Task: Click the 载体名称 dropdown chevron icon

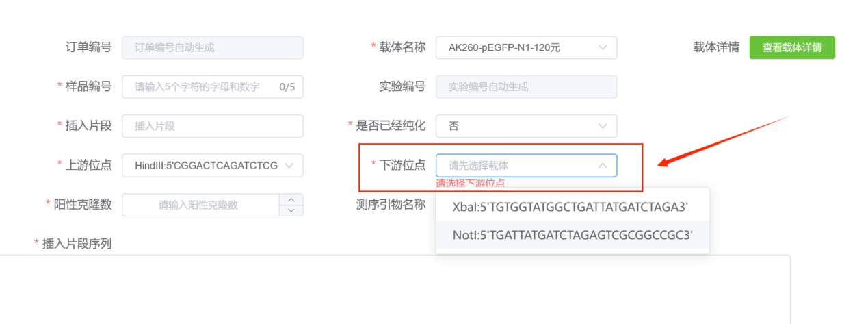Action: (603, 48)
